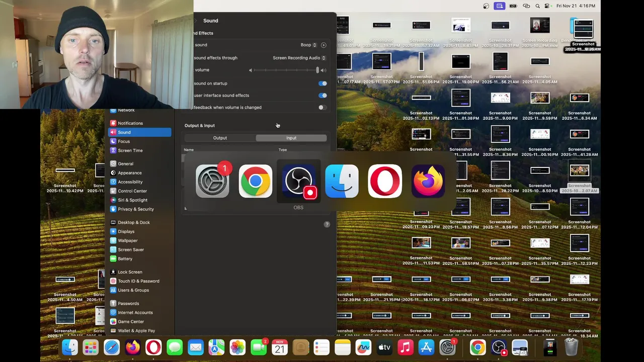Screen dimensions: 644x362
Task: Open Reminders from the Dock
Action: point(321,347)
